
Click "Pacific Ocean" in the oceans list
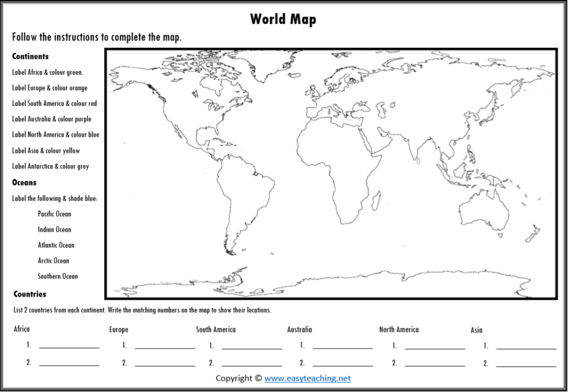[x=55, y=214]
